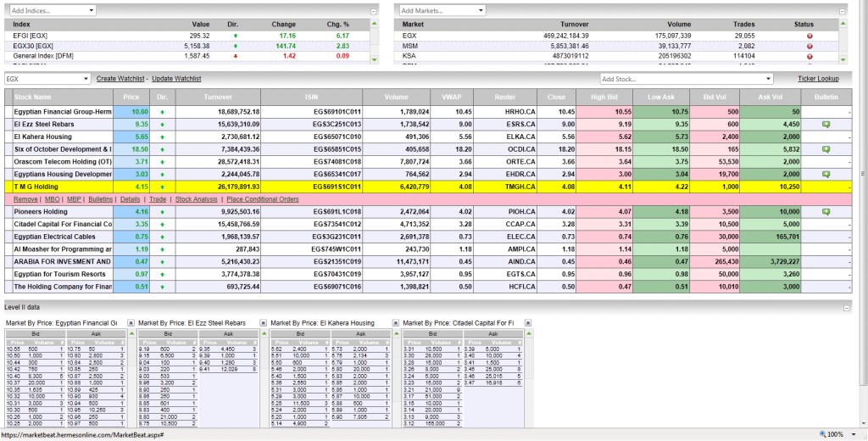Select MBP in the T M G Holding action bar

(75, 199)
